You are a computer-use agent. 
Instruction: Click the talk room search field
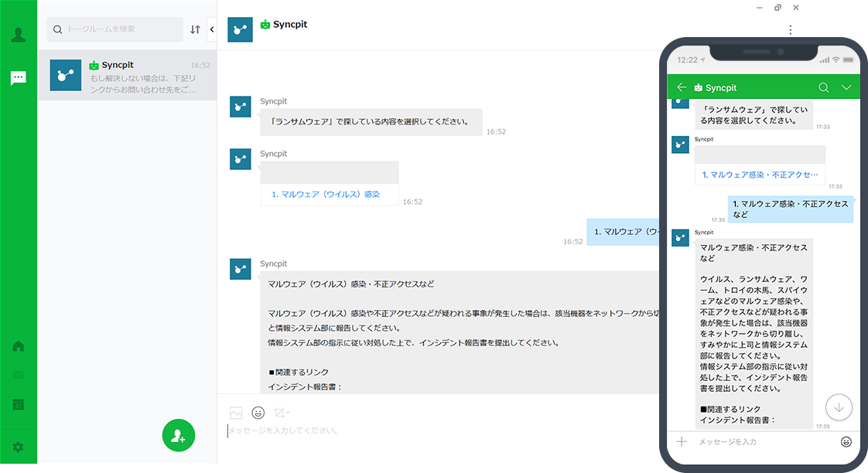[114, 29]
